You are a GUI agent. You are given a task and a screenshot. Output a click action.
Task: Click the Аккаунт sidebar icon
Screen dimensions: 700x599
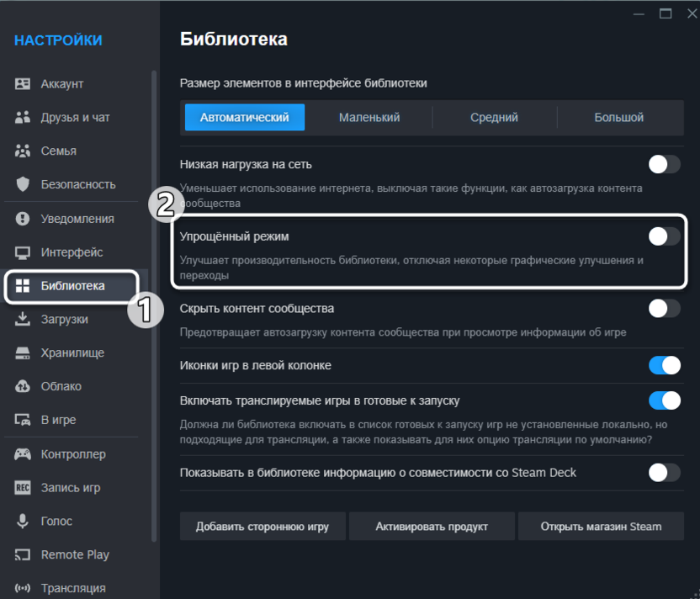[23, 84]
